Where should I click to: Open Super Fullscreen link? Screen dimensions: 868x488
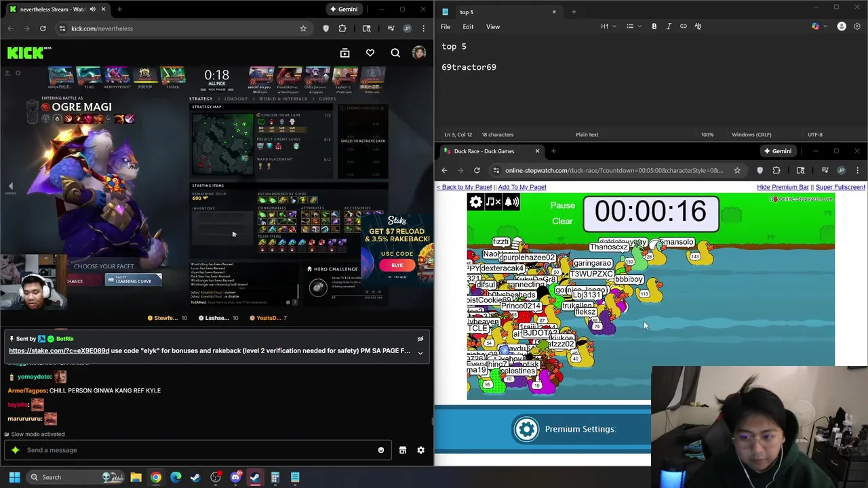[840, 187]
